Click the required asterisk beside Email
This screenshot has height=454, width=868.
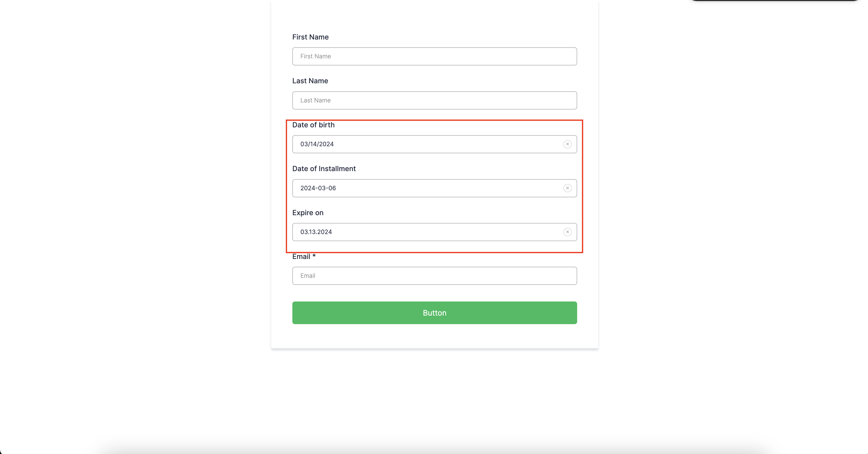[314, 256]
